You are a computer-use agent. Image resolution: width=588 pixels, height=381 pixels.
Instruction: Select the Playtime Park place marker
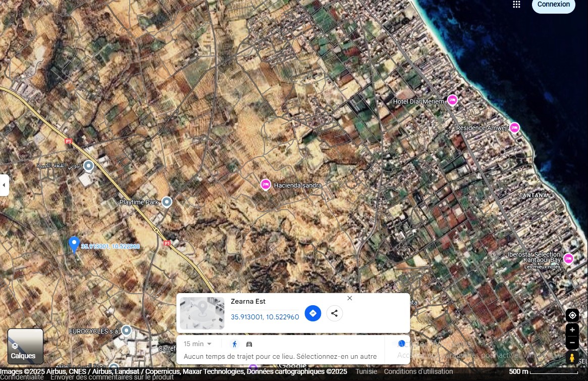click(x=167, y=202)
